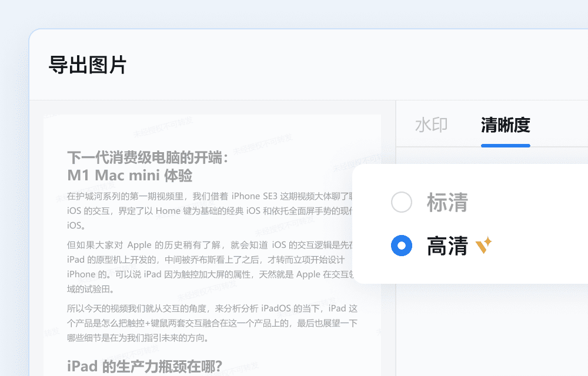The height and width of the screenshot is (376, 588).
Task: Click the paragraph starting 所以今天的视频我们就从交互的角度
Action: coord(212,323)
